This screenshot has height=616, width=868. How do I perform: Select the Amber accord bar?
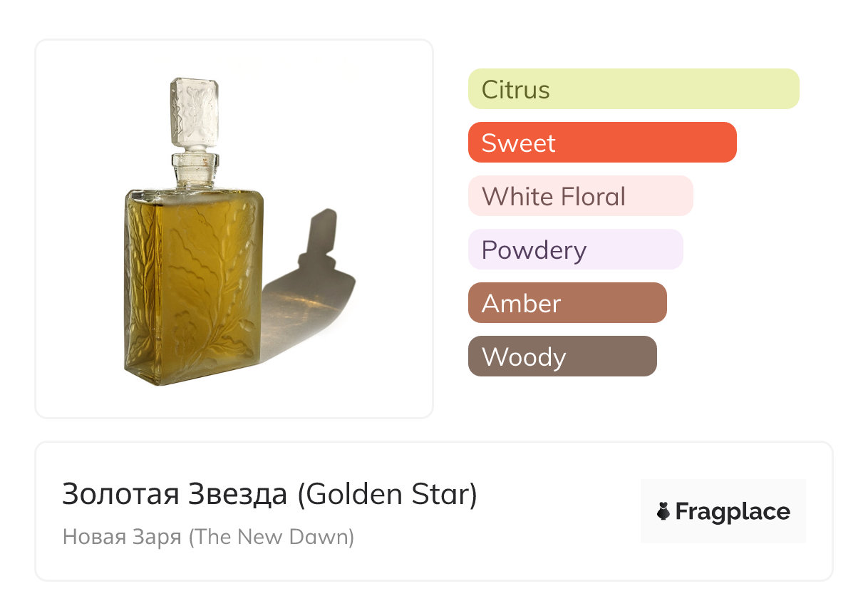point(567,303)
